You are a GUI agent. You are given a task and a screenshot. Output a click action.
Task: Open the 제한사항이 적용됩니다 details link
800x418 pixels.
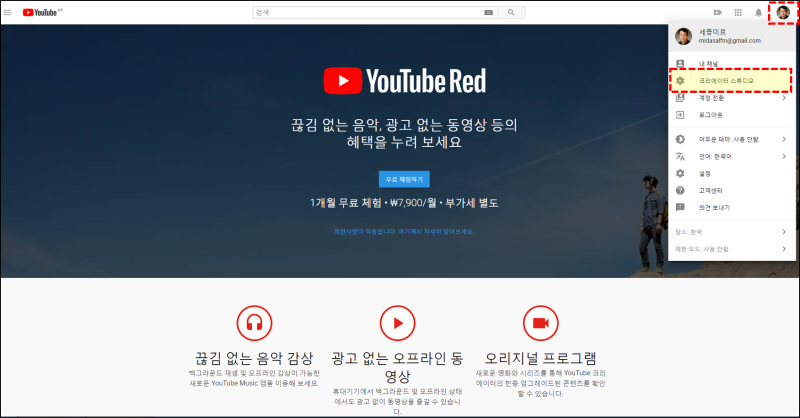coord(404,232)
